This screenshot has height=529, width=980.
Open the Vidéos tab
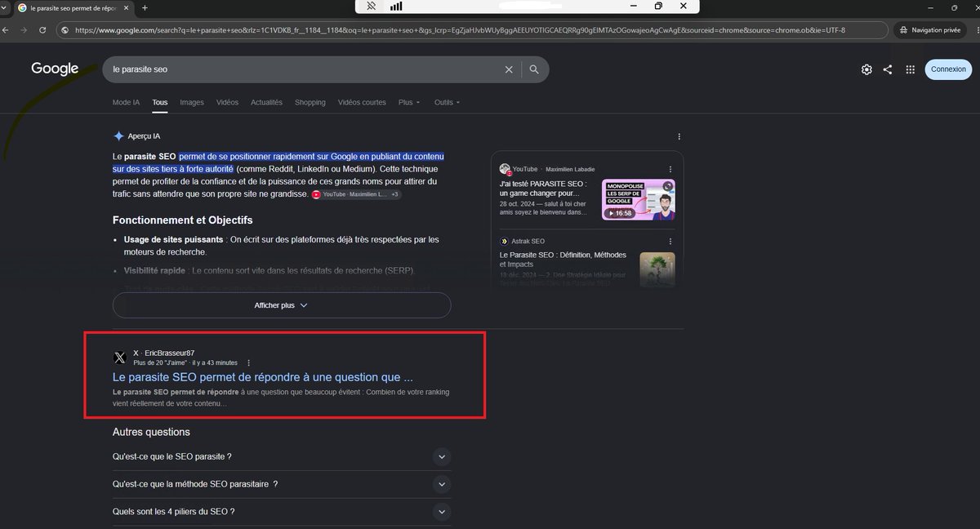(228, 103)
